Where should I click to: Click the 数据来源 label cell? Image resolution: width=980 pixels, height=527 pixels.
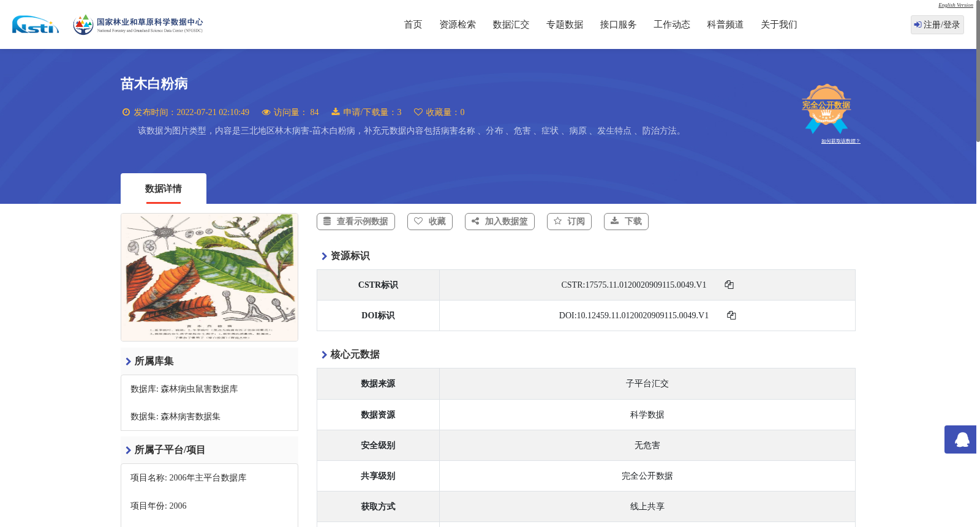pyautogui.click(x=378, y=384)
